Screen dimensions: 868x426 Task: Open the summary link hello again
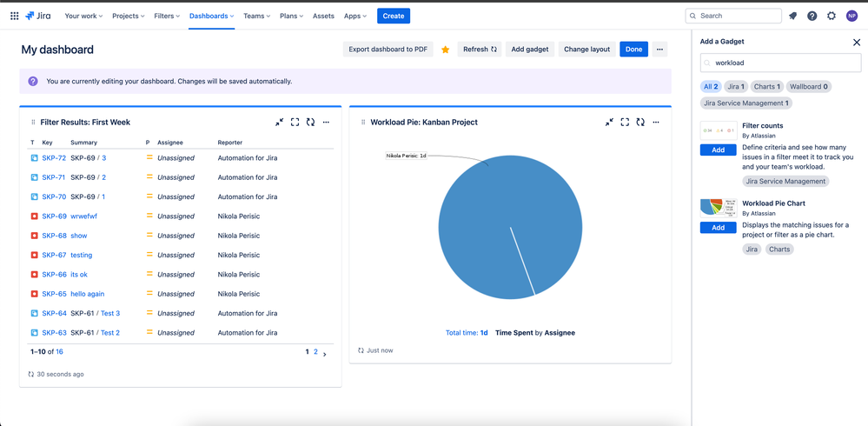[x=88, y=294]
